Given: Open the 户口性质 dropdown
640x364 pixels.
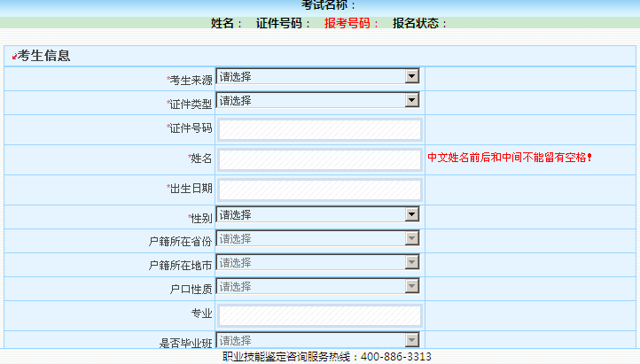Looking at the screenshot, I should tap(317, 287).
